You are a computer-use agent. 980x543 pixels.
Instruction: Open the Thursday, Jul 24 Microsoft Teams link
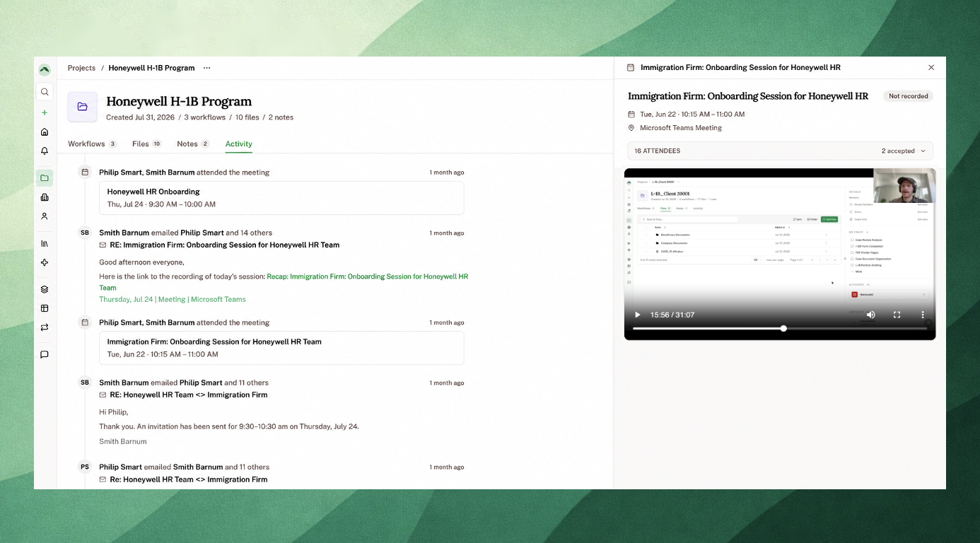pyautogui.click(x=173, y=299)
